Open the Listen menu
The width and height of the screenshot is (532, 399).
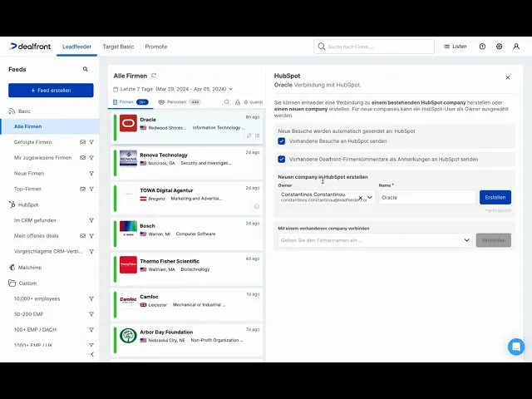pyautogui.click(x=455, y=47)
